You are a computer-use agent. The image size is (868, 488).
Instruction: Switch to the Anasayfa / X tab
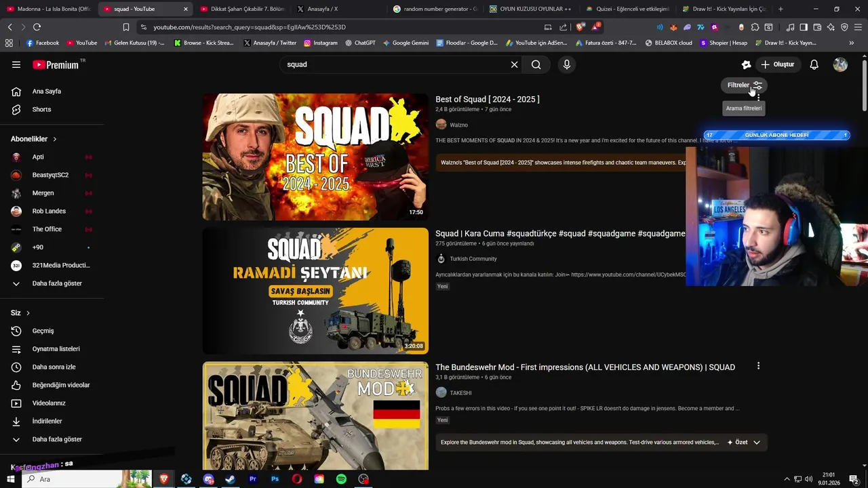(339, 9)
